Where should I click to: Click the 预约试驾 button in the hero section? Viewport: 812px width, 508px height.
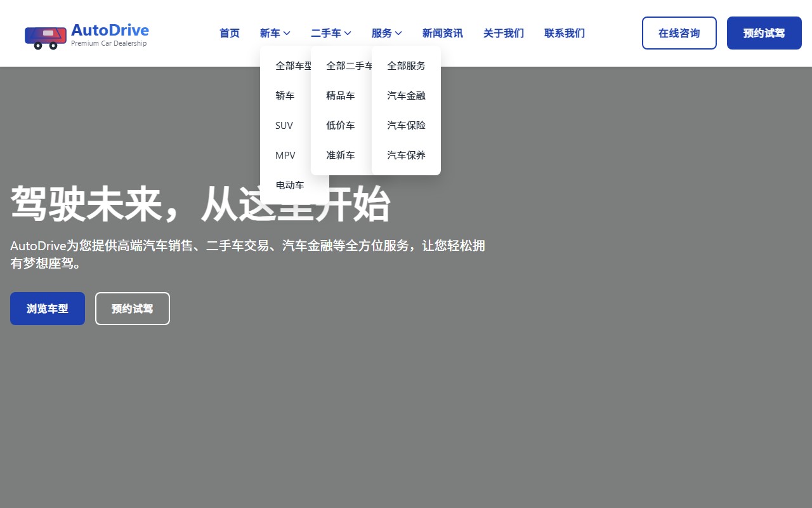point(132,309)
